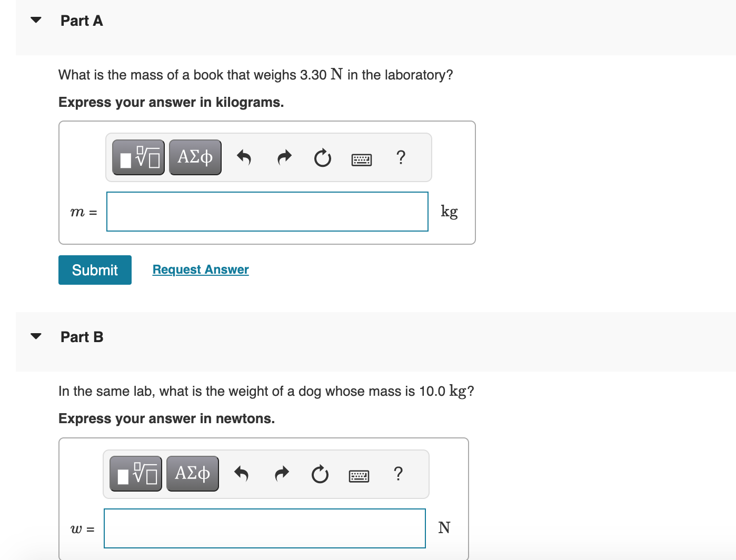736x560 pixels.
Task: Submit the Part A answer
Action: click(x=95, y=270)
